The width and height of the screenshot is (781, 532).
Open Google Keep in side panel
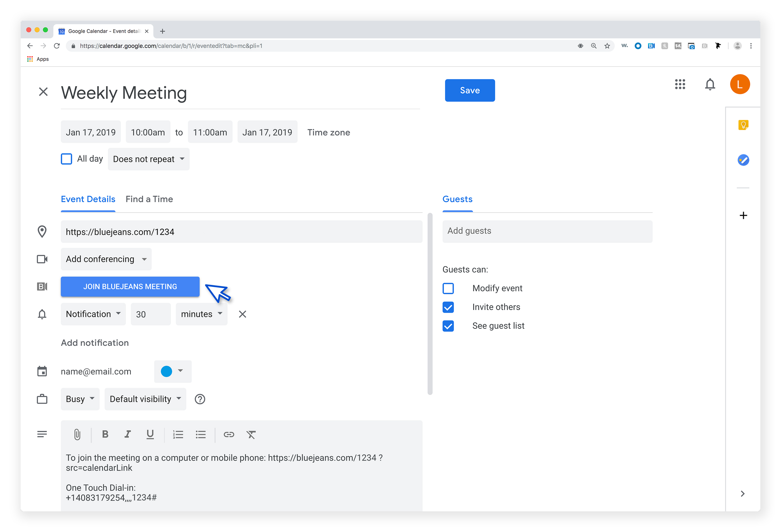tap(743, 125)
